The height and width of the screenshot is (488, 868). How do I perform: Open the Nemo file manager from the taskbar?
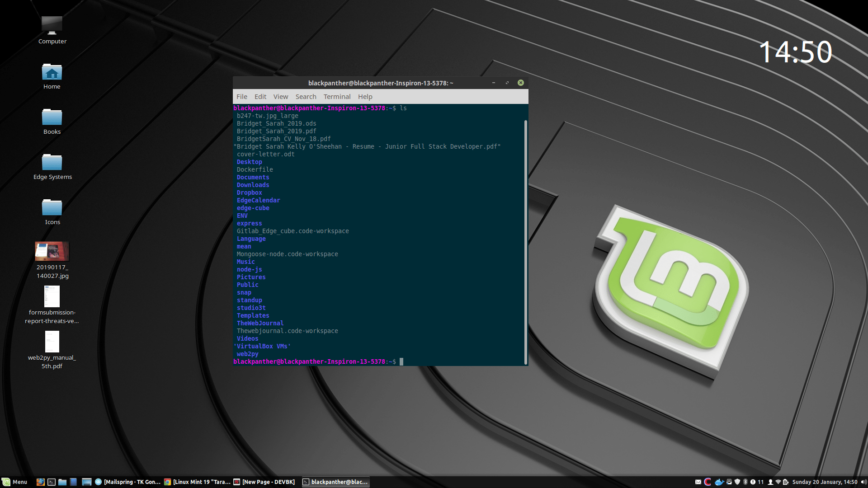point(62,482)
